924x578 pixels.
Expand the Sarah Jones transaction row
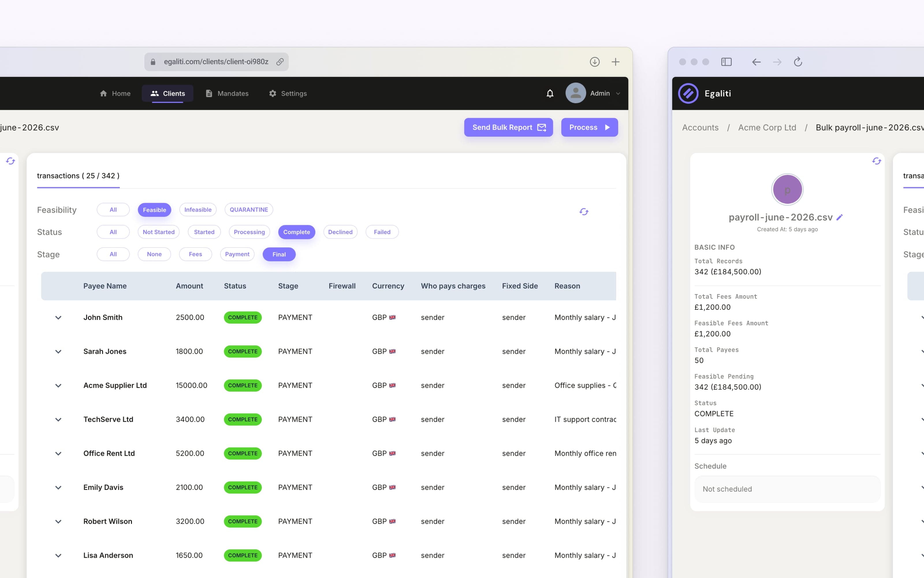click(58, 352)
